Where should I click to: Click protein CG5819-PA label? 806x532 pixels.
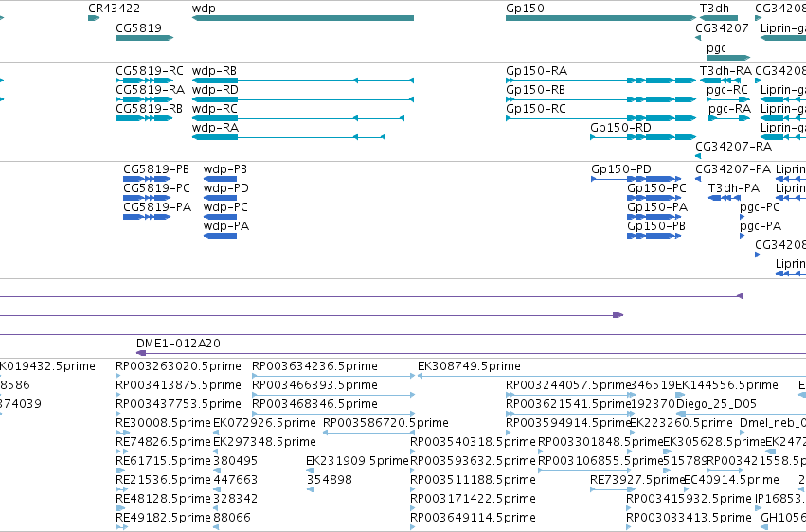(157, 207)
